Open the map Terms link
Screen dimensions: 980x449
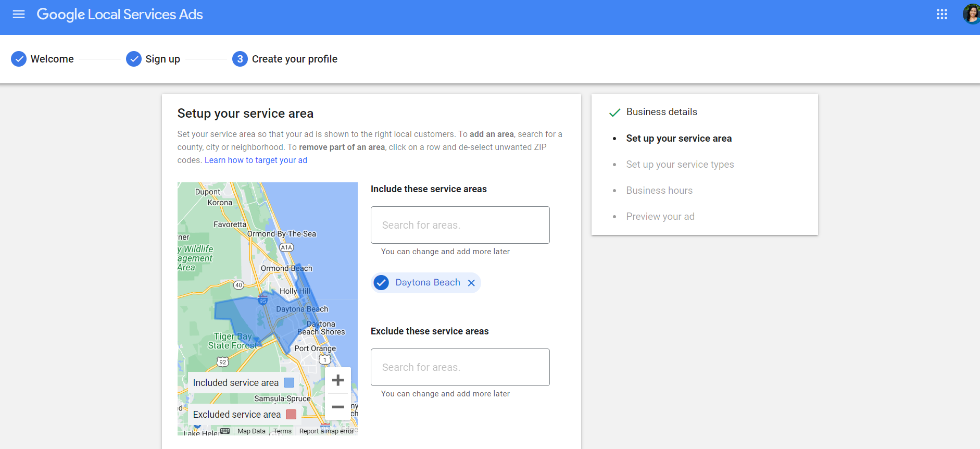click(x=282, y=431)
